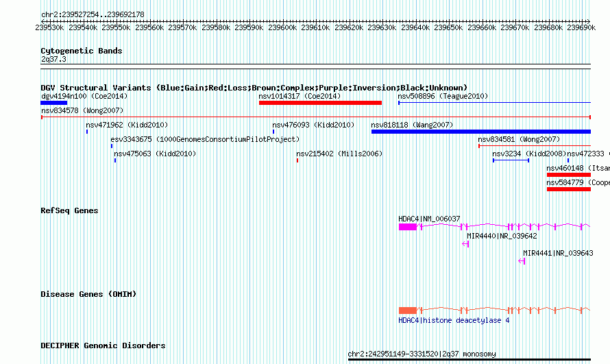Click the MIR4441 magenta arrow glyph
The width and height of the screenshot is (610, 364).
point(522,261)
